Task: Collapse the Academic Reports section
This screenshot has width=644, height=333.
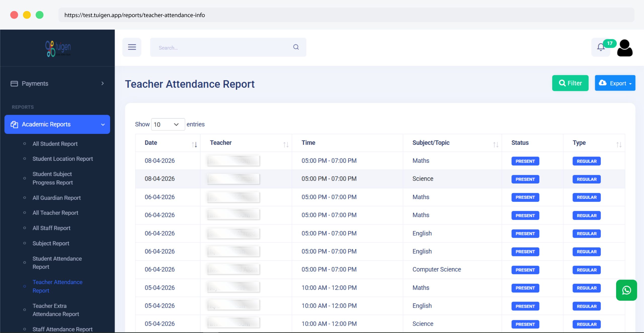Action: pyautogui.click(x=103, y=124)
